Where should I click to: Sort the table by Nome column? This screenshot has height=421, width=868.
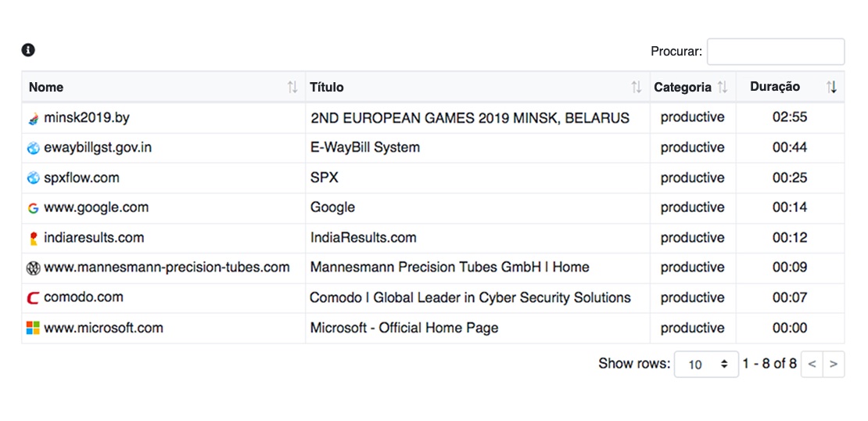(292, 87)
